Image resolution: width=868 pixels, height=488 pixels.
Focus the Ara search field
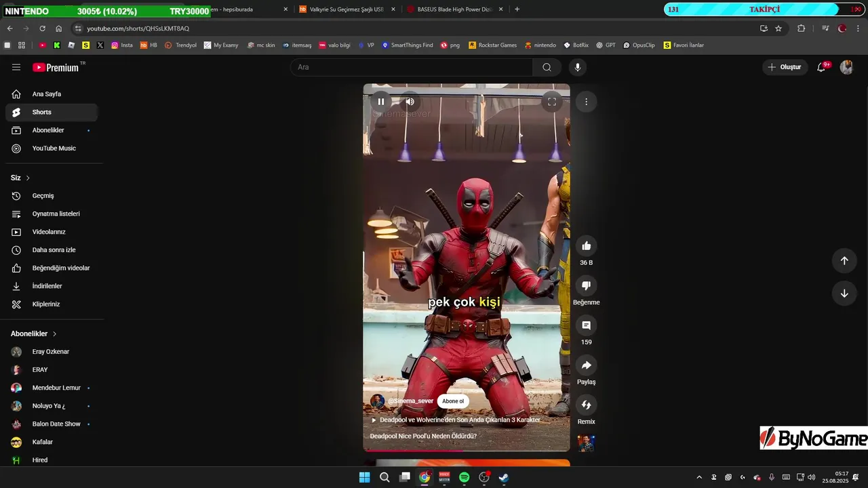412,67
